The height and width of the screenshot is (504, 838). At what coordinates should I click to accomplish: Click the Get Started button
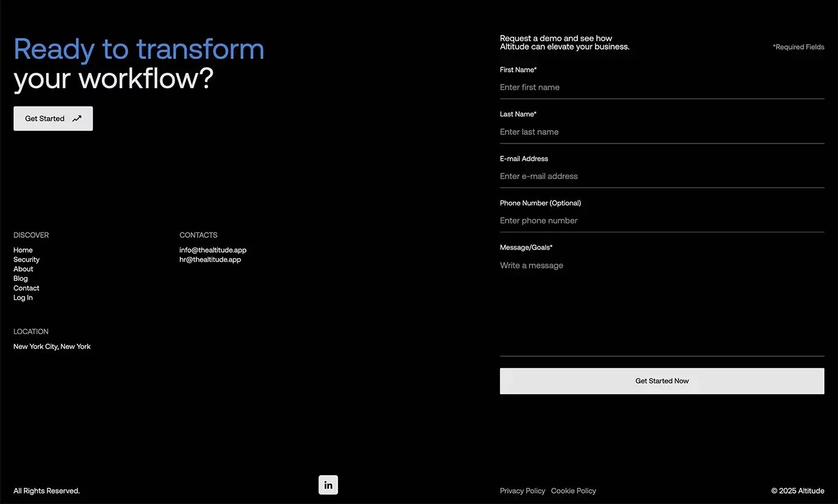click(53, 118)
